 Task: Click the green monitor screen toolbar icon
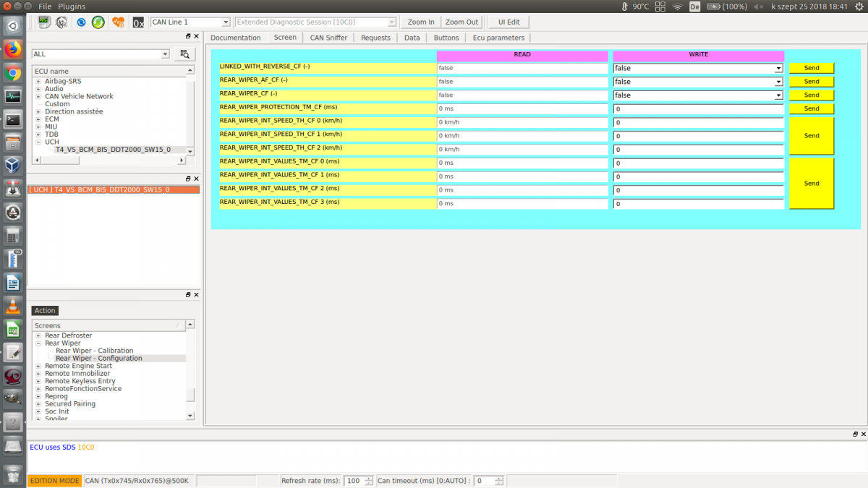pyautogui.click(x=44, y=22)
